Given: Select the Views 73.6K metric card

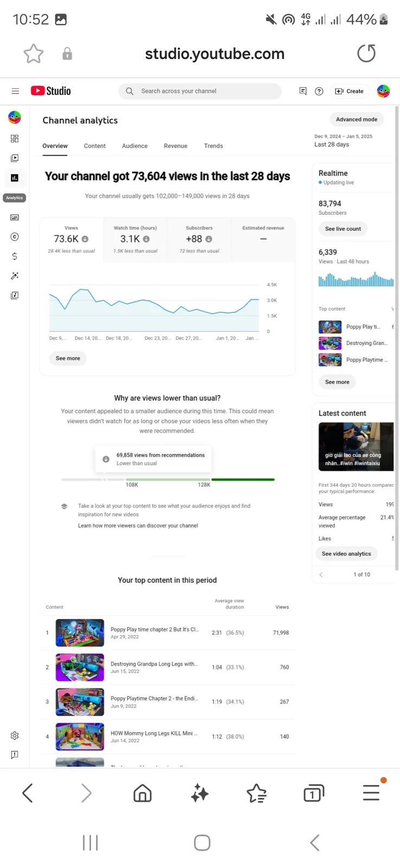Looking at the screenshot, I should (x=72, y=240).
